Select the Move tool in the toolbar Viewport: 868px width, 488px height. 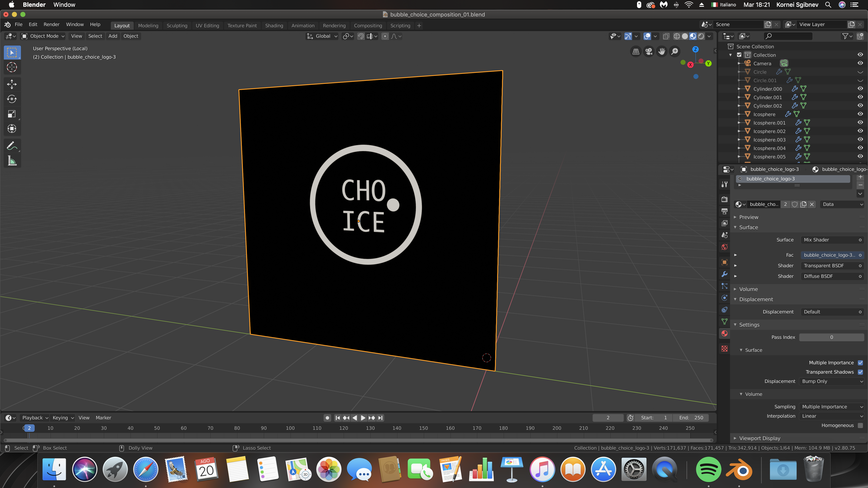12,84
